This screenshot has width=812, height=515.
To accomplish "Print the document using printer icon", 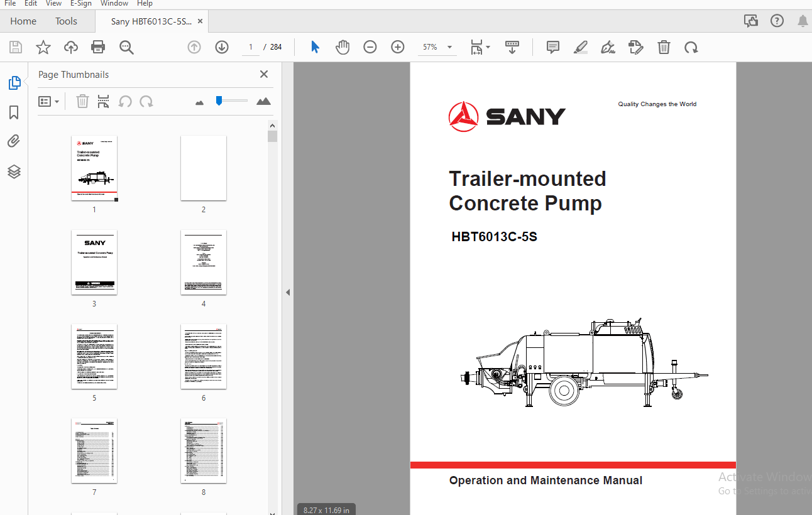I will 98,47.
